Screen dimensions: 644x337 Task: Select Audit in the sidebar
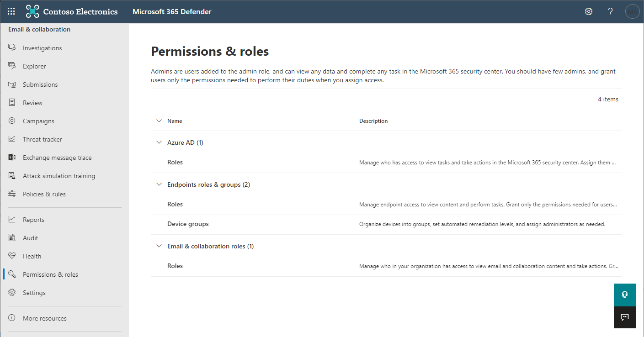click(x=30, y=238)
